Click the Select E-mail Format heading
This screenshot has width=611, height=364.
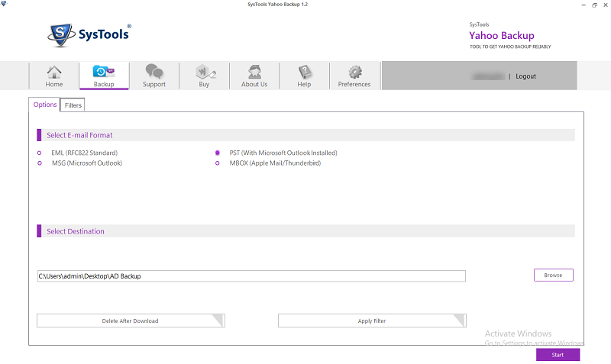point(79,135)
